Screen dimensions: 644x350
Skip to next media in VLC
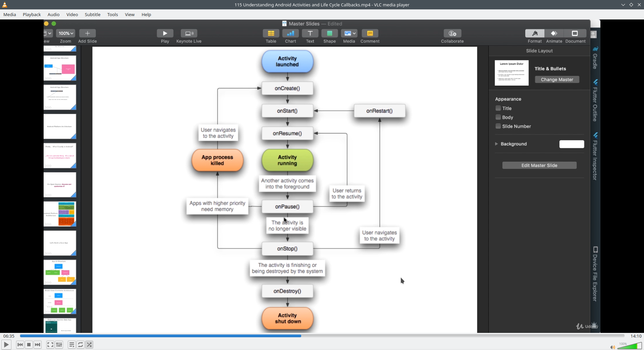point(38,345)
